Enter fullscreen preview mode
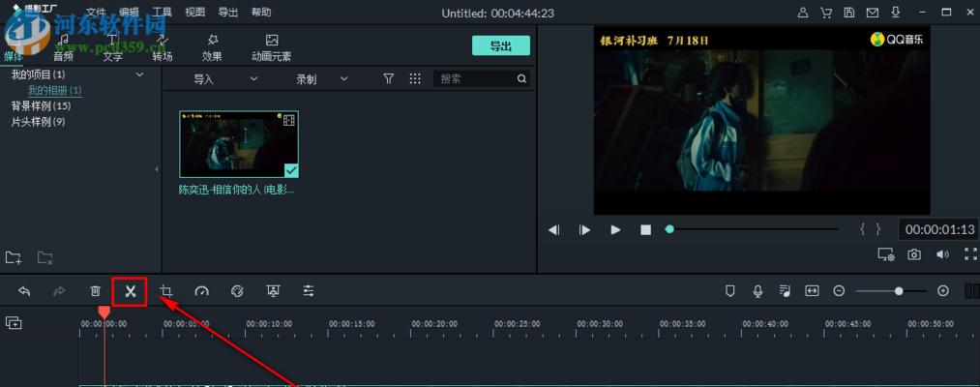 coord(970,254)
